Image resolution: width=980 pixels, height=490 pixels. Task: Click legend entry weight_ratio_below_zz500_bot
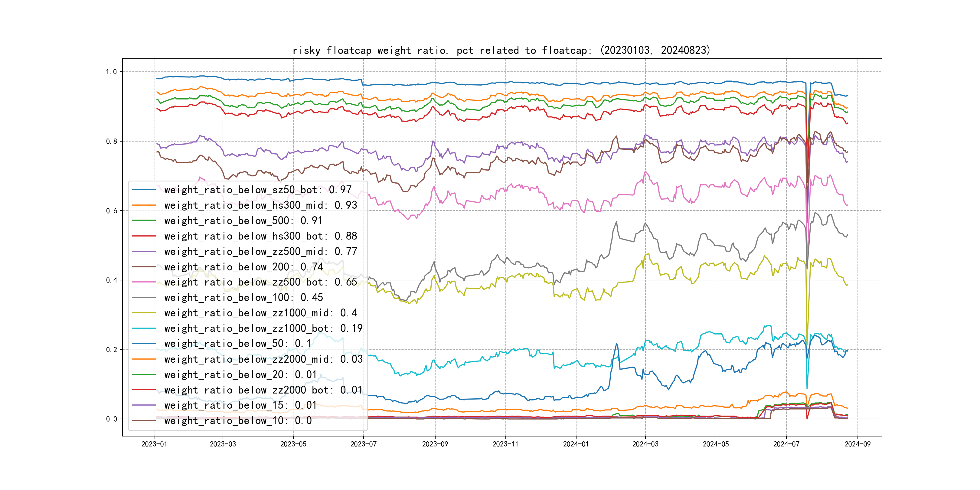point(261,282)
